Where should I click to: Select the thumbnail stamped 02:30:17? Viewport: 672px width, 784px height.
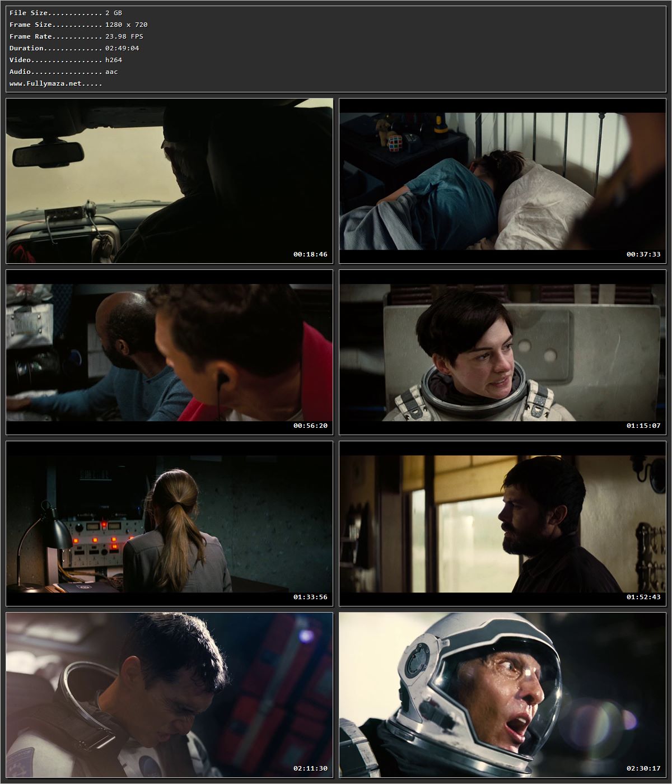[x=502, y=695]
